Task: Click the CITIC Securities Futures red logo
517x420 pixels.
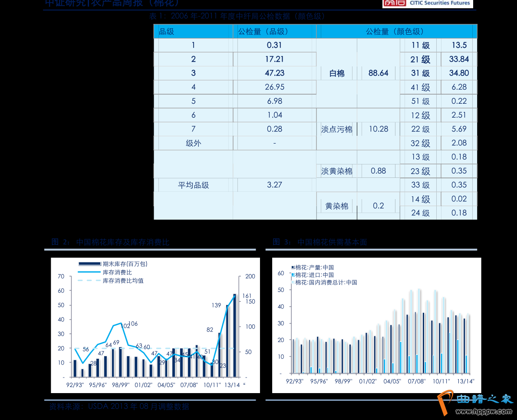Action: (x=394, y=3)
